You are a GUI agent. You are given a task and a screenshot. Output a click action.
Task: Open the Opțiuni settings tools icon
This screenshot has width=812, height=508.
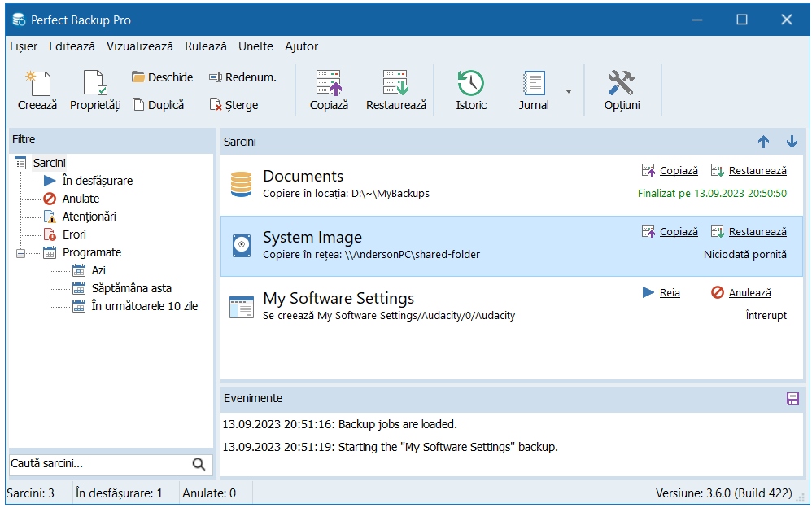[x=622, y=83]
